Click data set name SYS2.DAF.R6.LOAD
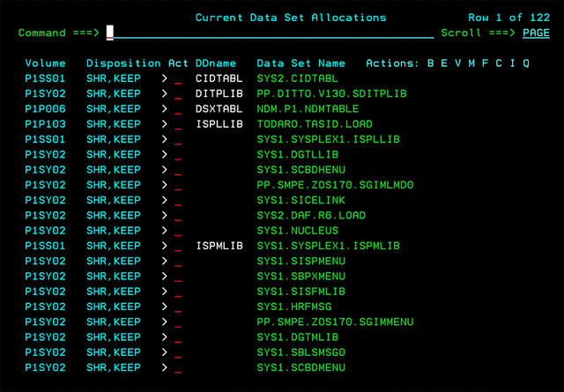 311,216
